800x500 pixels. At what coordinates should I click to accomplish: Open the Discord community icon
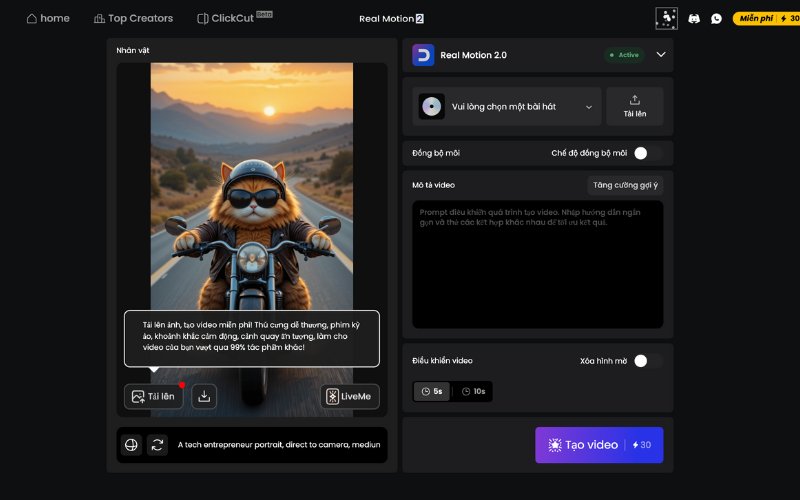[x=694, y=19]
